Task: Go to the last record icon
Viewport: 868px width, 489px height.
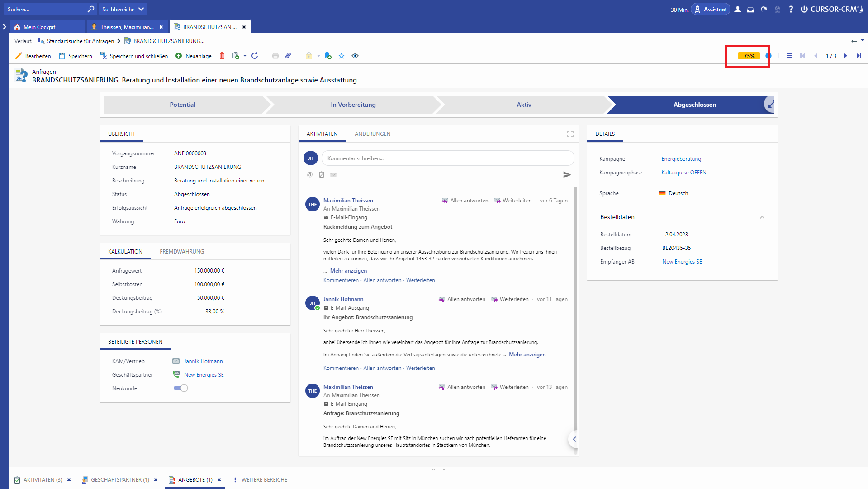Action: (x=859, y=56)
